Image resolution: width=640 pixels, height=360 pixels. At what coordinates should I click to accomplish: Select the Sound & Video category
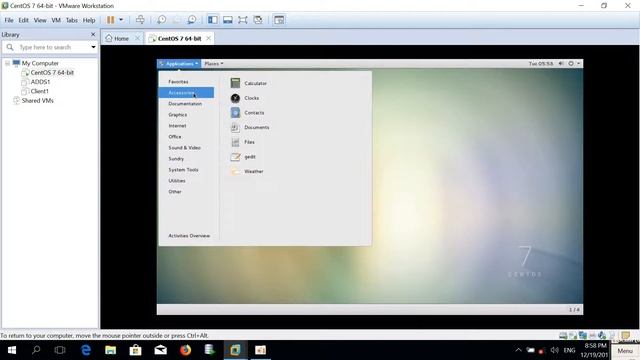pyautogui.click(x=184, y=148)
